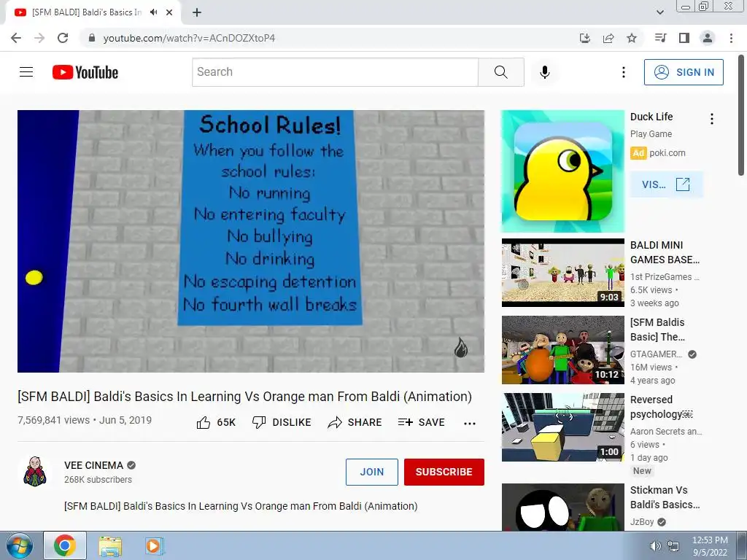Open a new tab
Viewport: 747px width, 560px height.
click(x=197, y=12)
